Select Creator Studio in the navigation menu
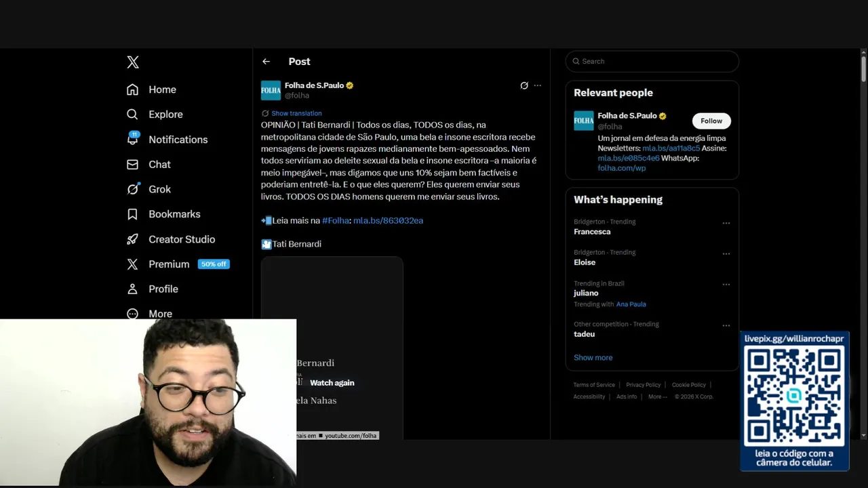 point(182,239)
